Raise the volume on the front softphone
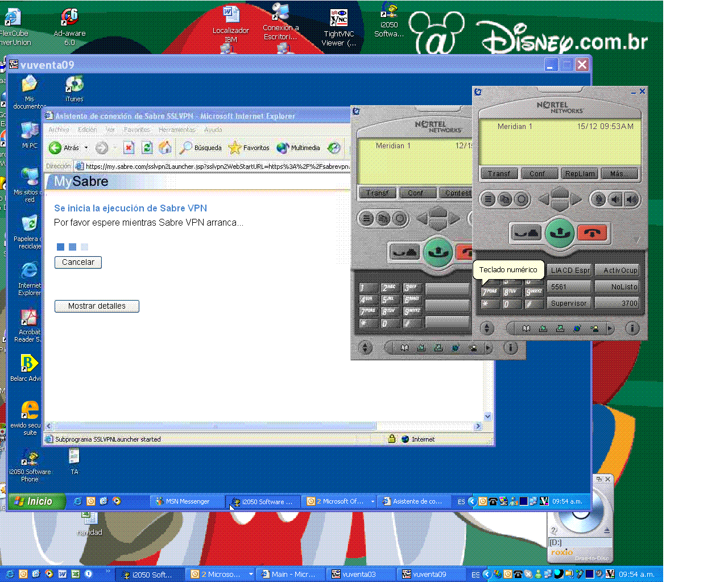 coord(631,199)
